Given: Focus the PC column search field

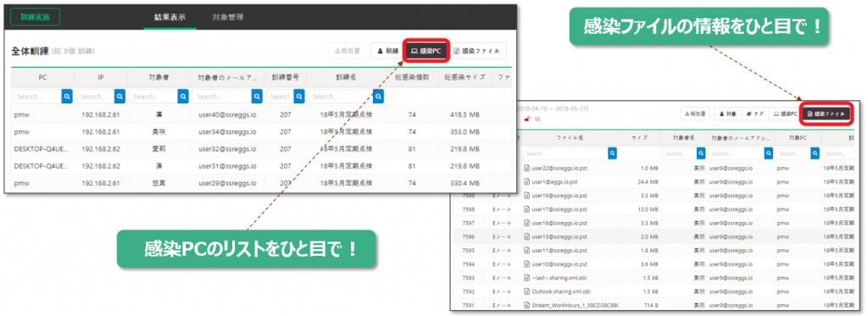Looking at the screenshot, I should click(x=37, y=97).
